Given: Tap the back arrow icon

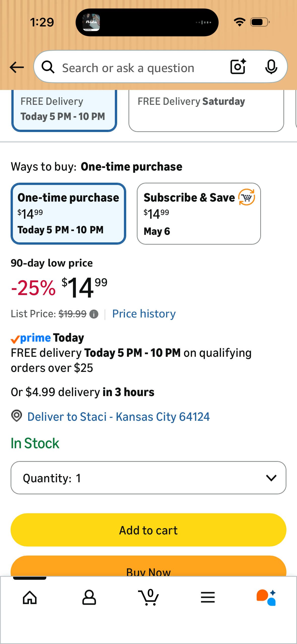Looking at the screenshot, I should 17,68.
